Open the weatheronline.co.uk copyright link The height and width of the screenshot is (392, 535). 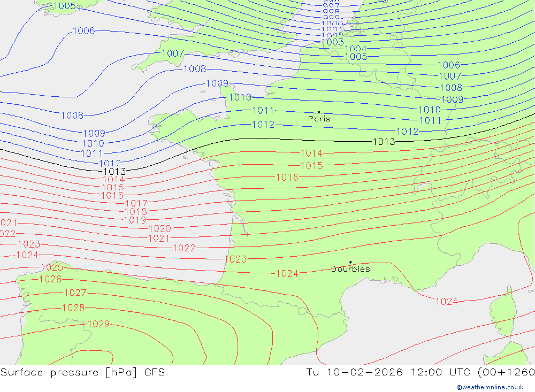(x=490, y=387)
